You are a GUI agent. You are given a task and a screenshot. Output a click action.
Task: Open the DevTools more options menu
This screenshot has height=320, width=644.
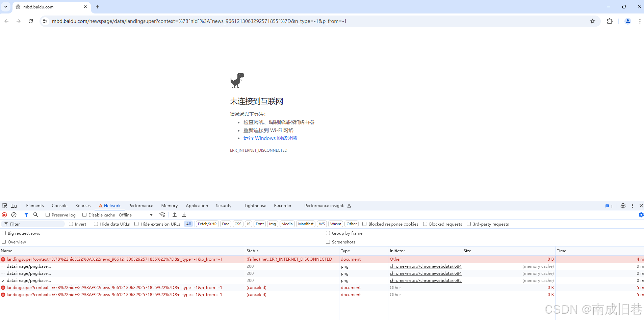632,205
